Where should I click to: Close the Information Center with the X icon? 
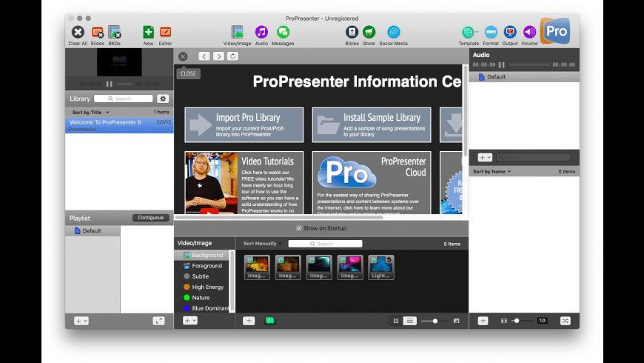(x=183, y=56)
